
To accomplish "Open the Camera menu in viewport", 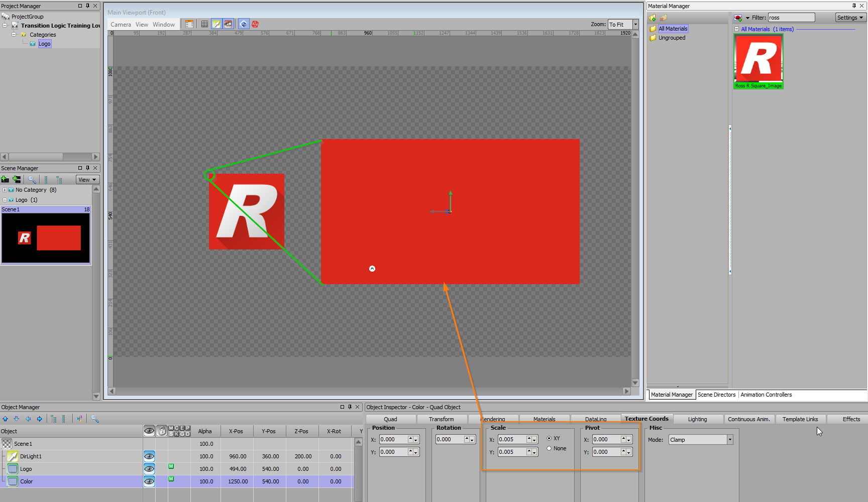I will (121, 25).
